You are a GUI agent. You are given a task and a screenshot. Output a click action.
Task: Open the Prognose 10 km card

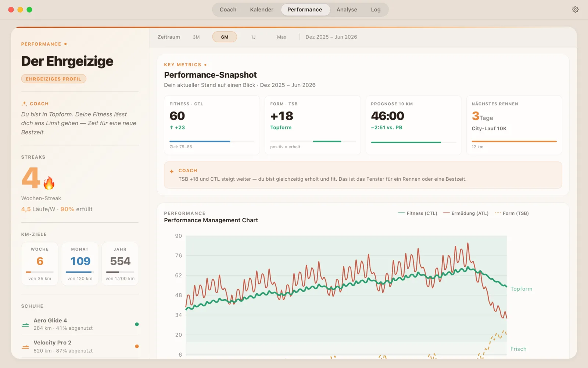(x=413, y=125)
